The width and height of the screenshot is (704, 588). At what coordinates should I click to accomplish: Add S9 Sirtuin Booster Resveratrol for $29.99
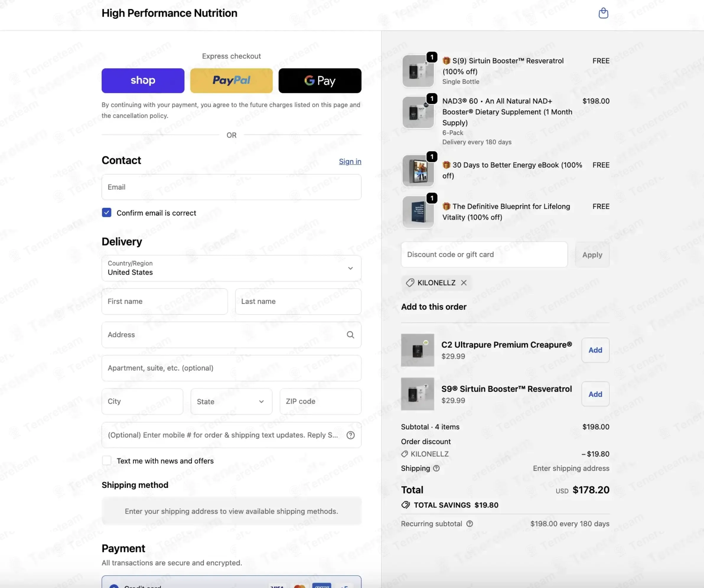pos(595,394)
